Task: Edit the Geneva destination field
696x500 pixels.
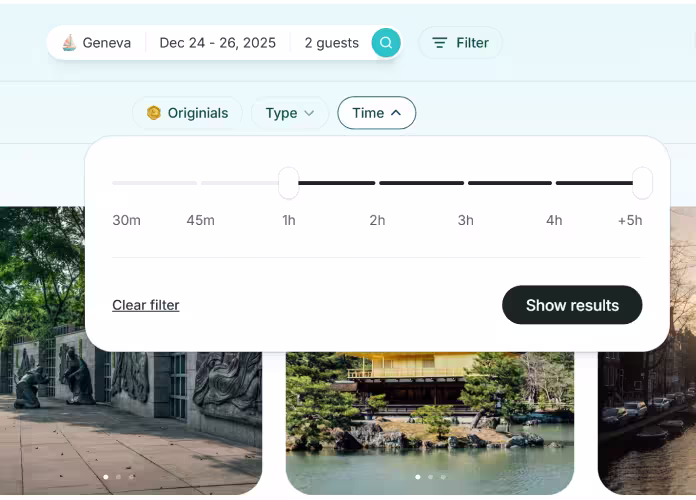Action: 106,43
